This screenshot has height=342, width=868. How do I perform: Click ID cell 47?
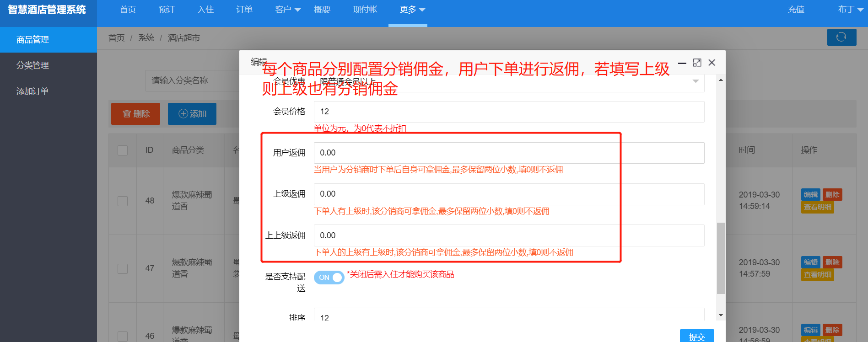[x=150, y=268]
